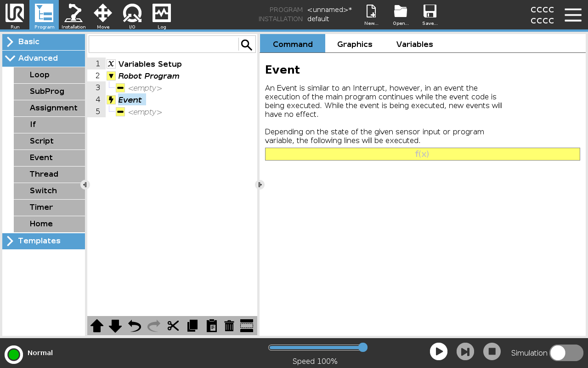The height and width of the screenshot is (368, 588).
Task: Toggle the Simulation switch
Action: (x=566, y=353)
